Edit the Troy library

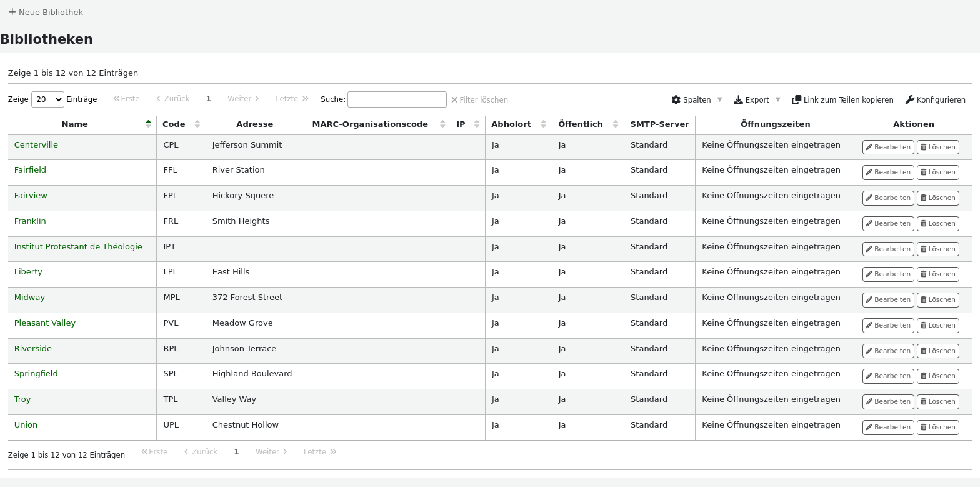pyautogui.click(x=888, y=401)
